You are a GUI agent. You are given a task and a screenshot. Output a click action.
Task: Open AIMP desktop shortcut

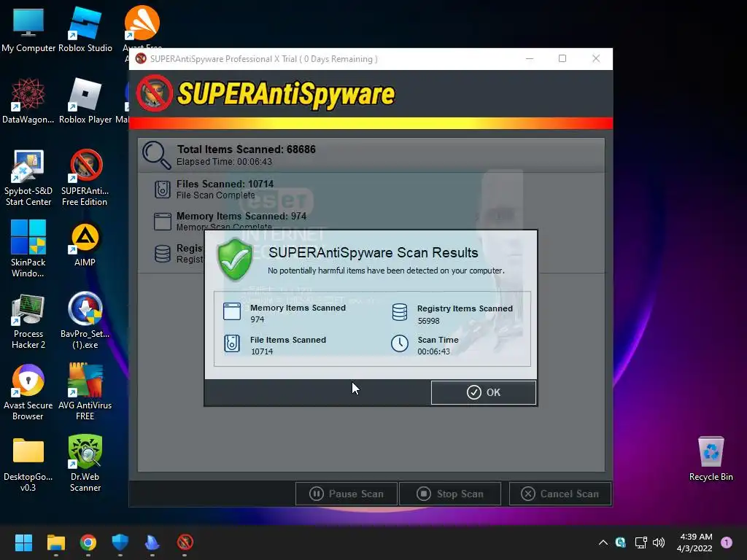(85, 244)
